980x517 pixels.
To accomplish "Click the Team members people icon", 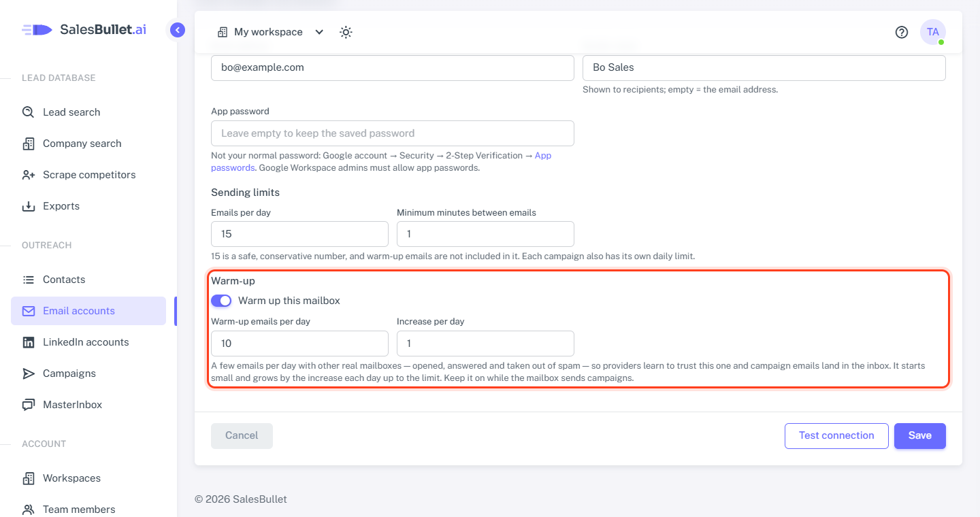I will point(28,510).
